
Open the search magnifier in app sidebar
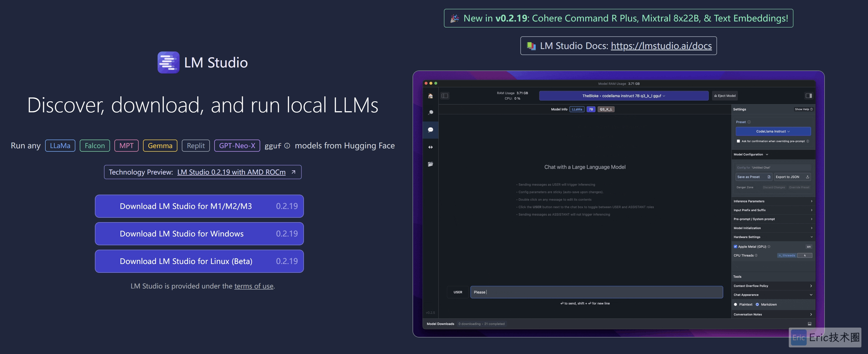pyautogui.click(x=430, y=113)
